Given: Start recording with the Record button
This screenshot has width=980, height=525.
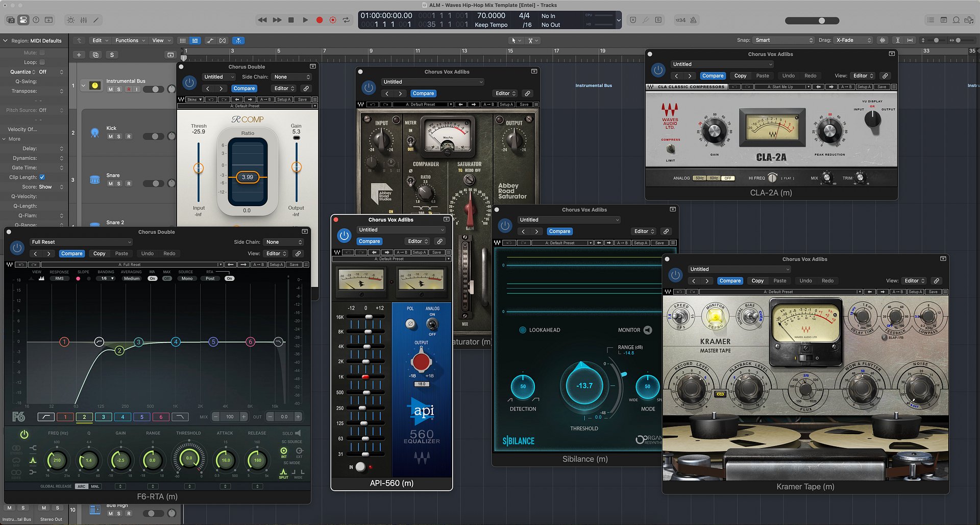Looking at the screenshot, I should (320, 20).
